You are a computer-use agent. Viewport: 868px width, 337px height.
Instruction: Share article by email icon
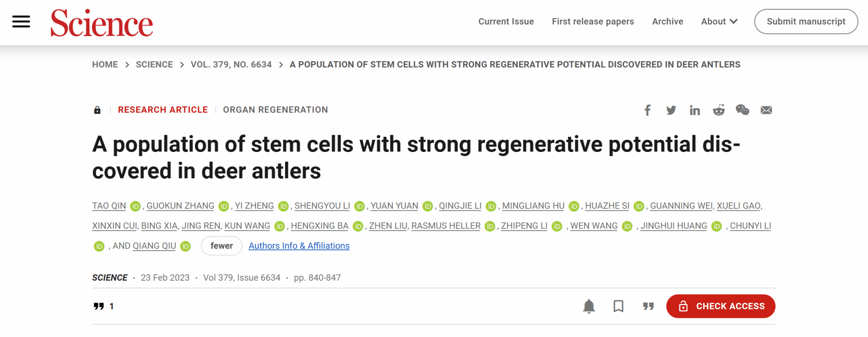[x=766, y=110]
